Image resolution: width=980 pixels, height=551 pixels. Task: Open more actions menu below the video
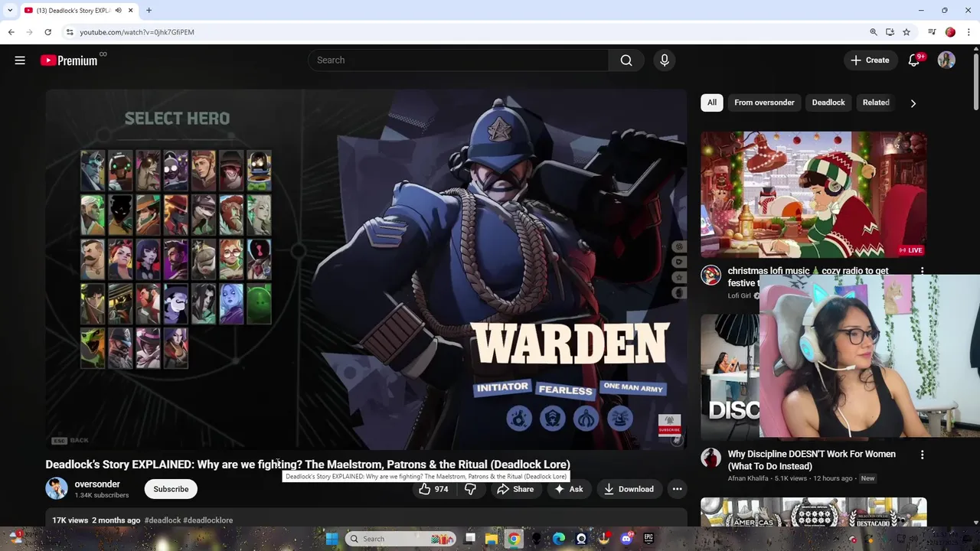point(677,489)
